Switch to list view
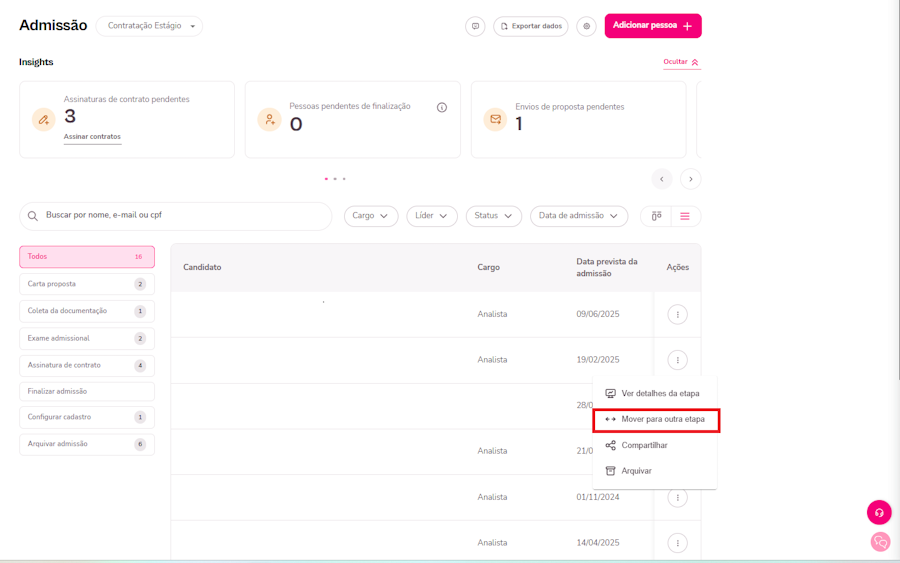Image resolution: width=900 pixels, height=563 pixels. tap(685, 216)
